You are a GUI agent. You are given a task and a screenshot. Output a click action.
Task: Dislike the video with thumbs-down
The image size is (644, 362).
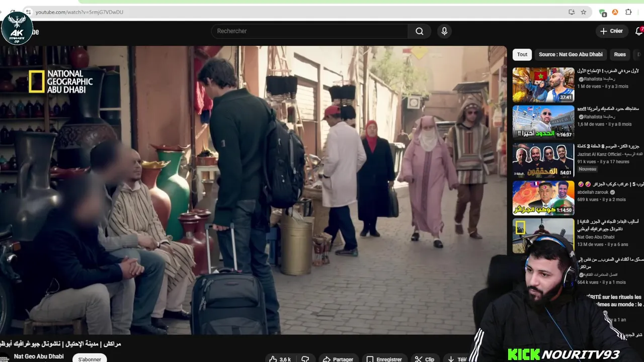(305, 359)
